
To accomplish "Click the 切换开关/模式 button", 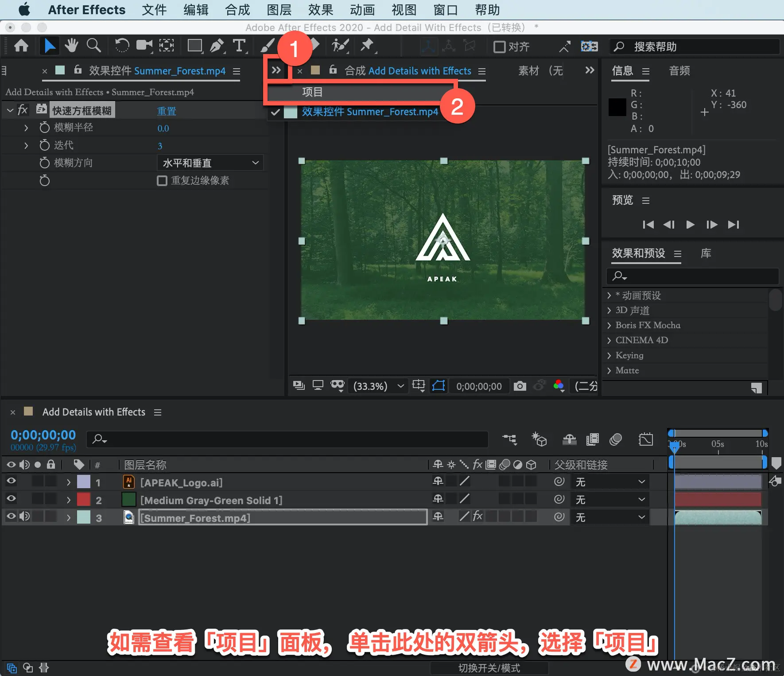I will 489,668.
